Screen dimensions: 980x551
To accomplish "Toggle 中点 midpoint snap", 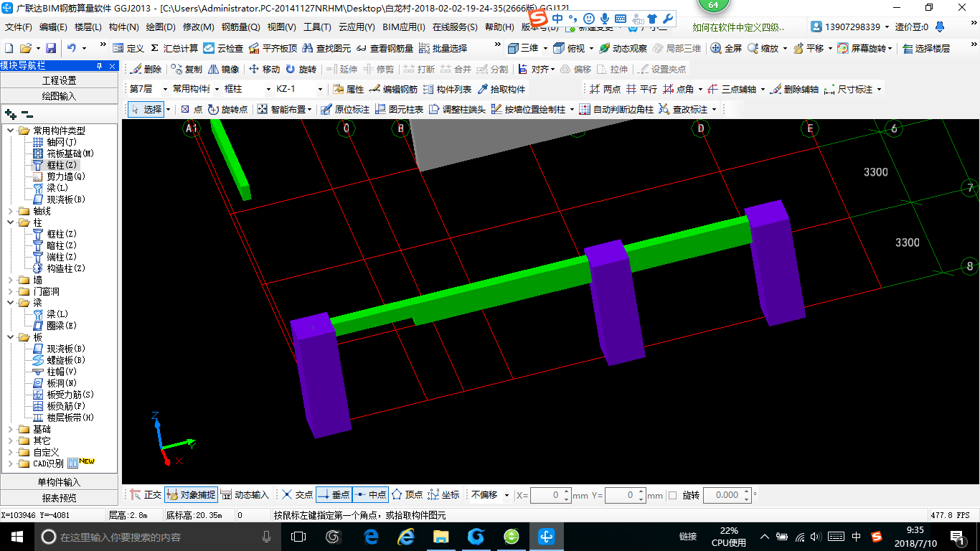I will click(x=370, y=495).
